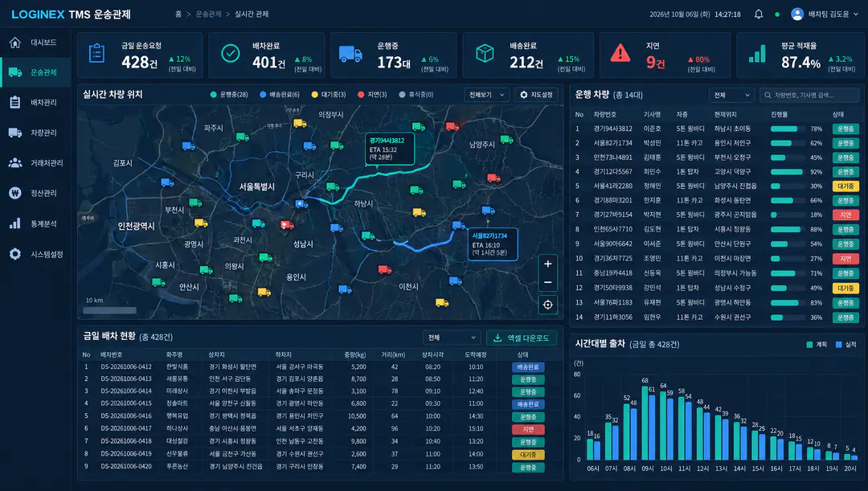Click the green online status dot in header
The height and width of the screenshot is (491, 868).
777,14
